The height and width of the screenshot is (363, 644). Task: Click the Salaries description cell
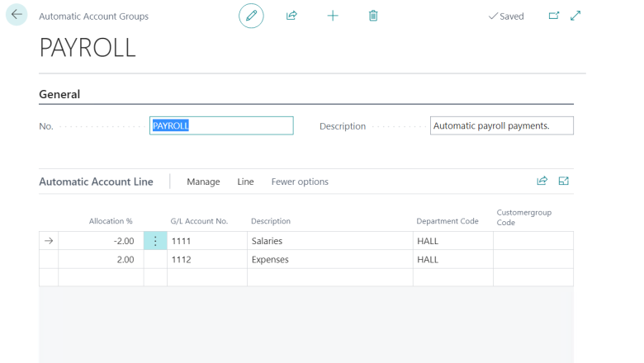click(330, 241)
